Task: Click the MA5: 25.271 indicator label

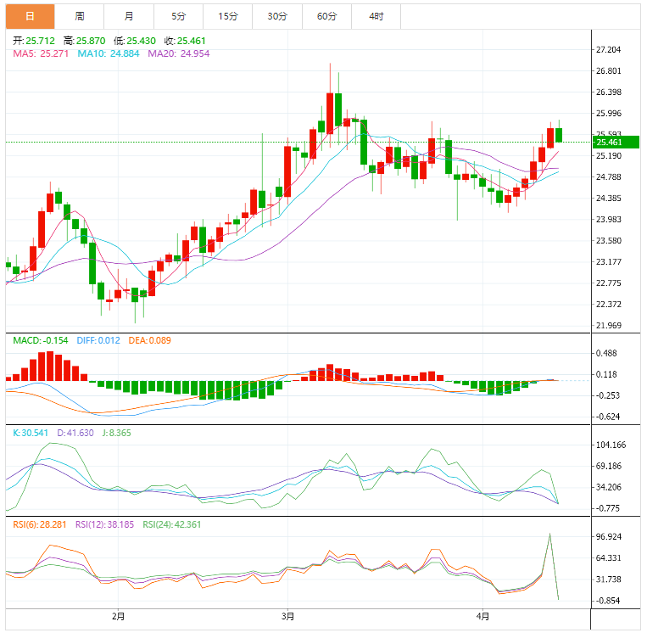Action: pos(41,53)
